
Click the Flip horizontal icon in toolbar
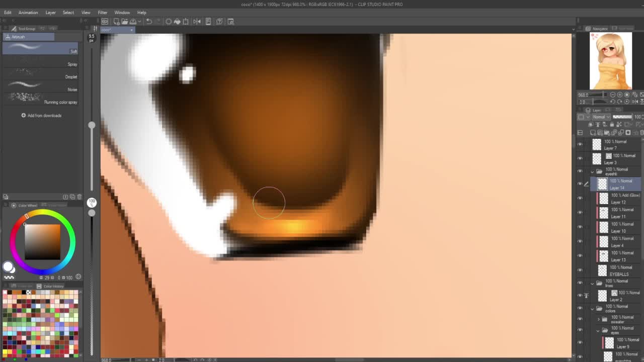point(197,21)
